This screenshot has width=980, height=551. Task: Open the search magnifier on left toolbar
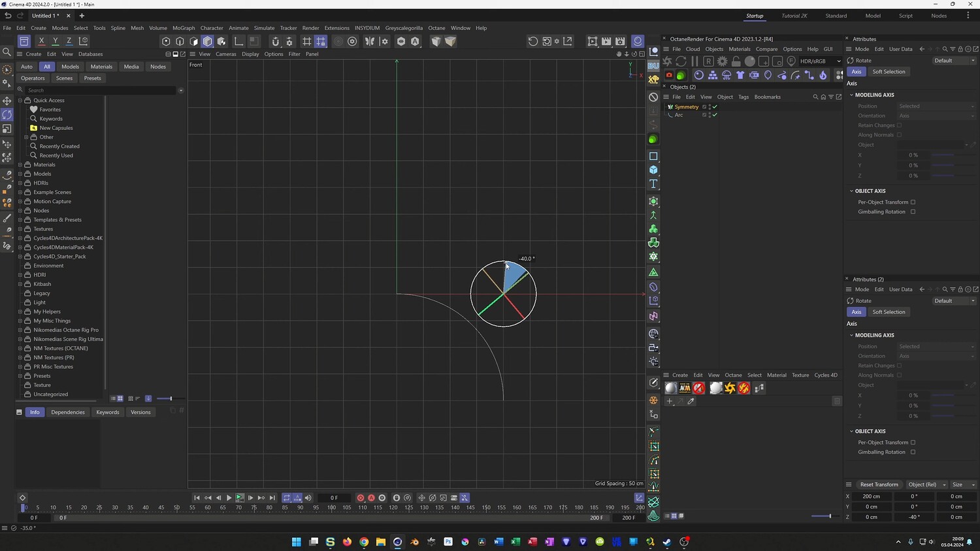[x=7, y=52]
